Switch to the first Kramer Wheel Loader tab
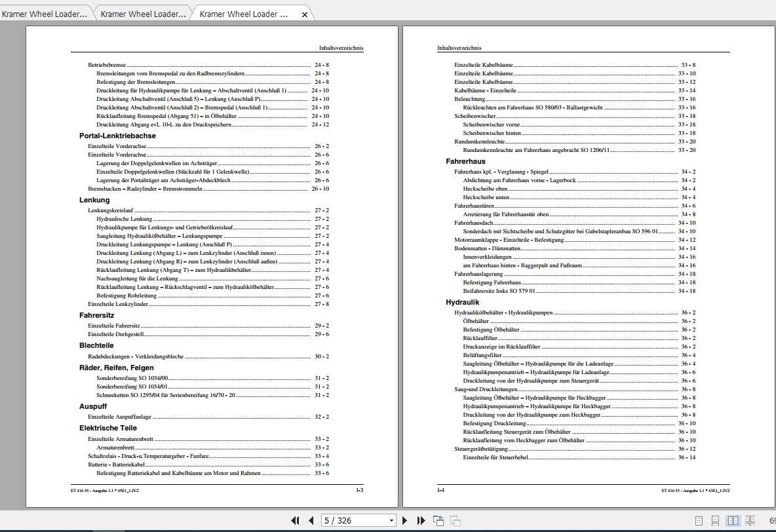 pos(45,14)
